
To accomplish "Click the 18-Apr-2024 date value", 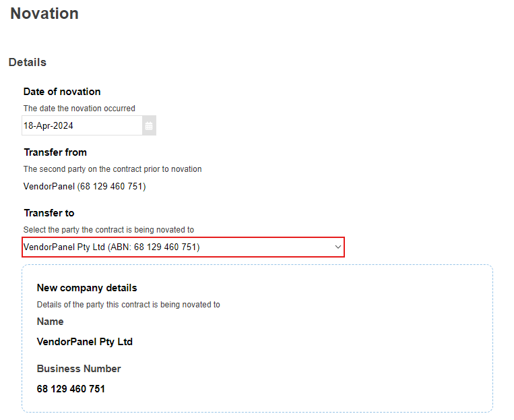I will click(x=49, y=125).
